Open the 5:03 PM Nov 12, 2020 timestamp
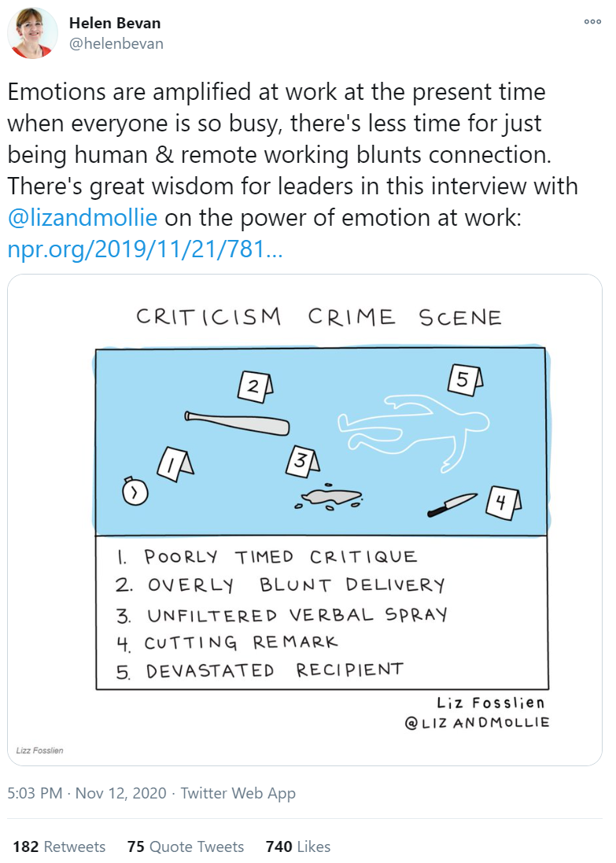This screenshot has width=616, height=863. point(87,793)
